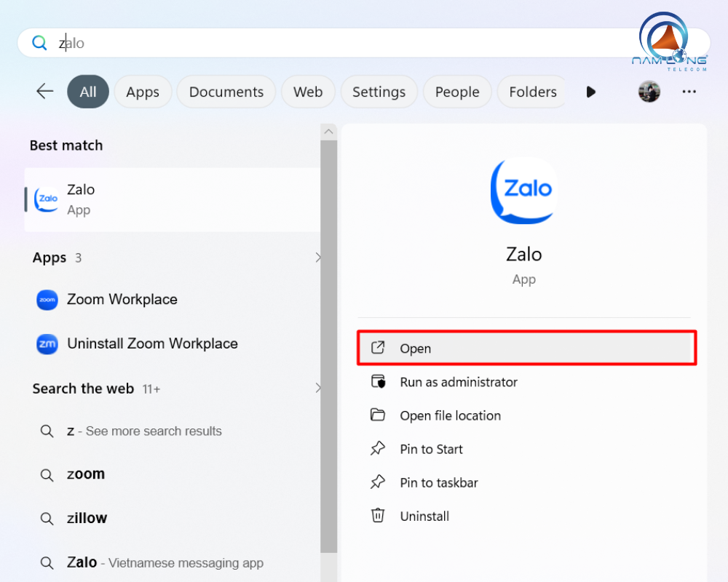Click the Open external-link icon
Viewport: 728px width, 582px height.
click(378, 348)
